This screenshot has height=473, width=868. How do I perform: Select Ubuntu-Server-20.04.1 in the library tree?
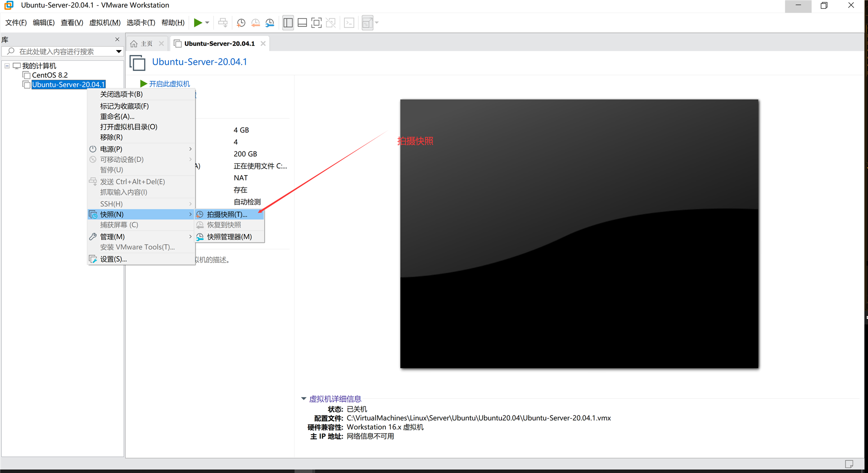coord(68,85)
